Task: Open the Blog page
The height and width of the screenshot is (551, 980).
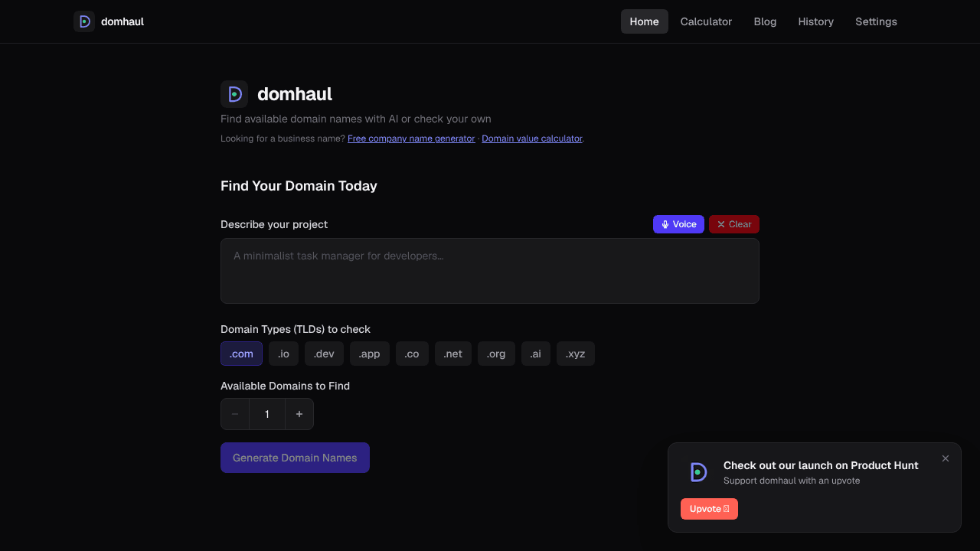Action: coord(765,21)
